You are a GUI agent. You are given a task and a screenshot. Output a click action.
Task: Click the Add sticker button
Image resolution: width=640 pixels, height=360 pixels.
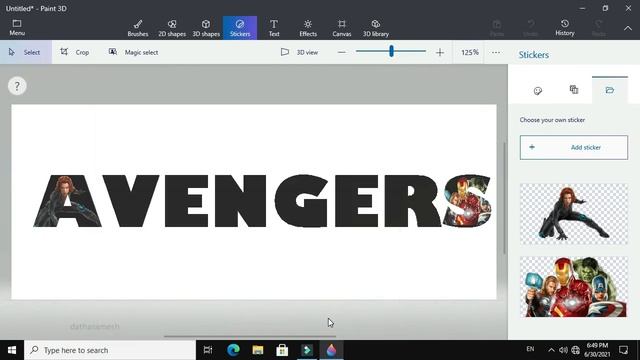click(574, 147)
